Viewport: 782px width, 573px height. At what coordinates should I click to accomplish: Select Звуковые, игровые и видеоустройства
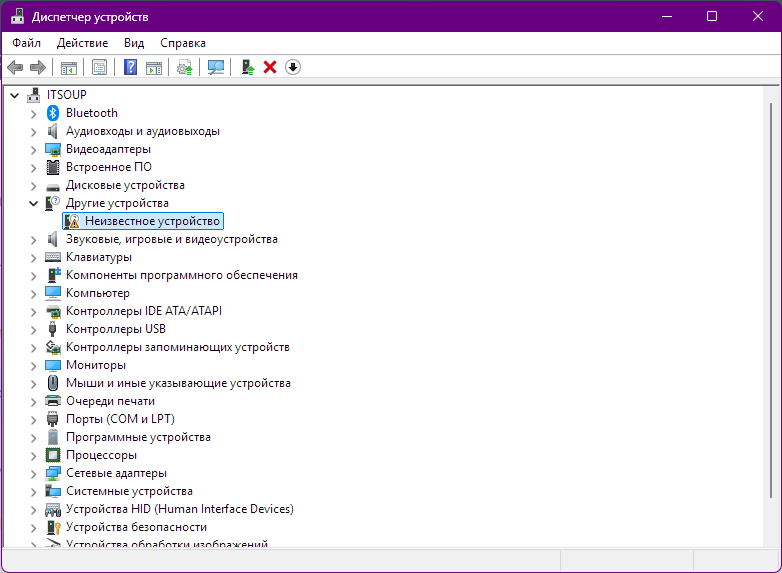click(172, 239)
